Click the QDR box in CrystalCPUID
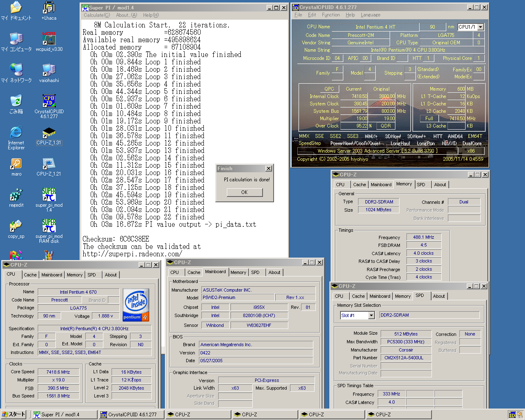 [x=386, y=126]
